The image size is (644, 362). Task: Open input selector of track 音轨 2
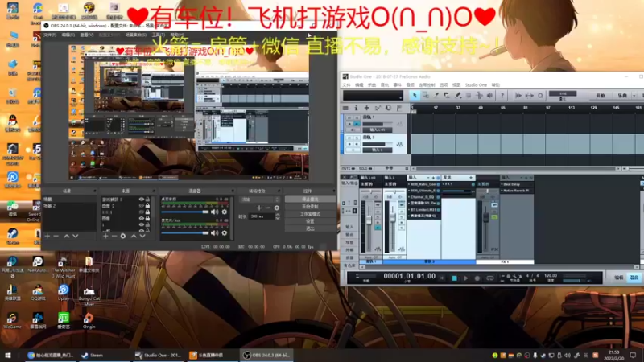[x=377, y=150]
